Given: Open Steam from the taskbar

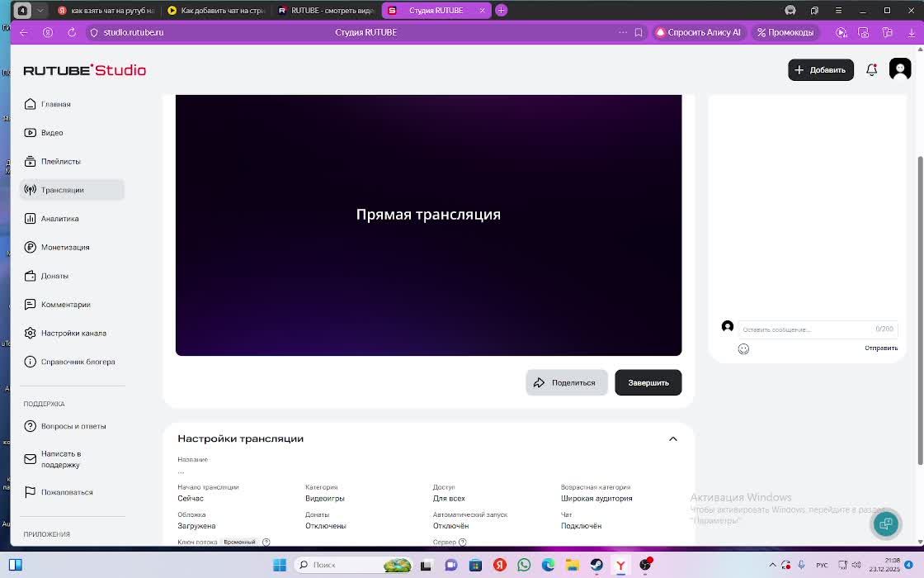Looking at the screenshot, I should [596, 565].
